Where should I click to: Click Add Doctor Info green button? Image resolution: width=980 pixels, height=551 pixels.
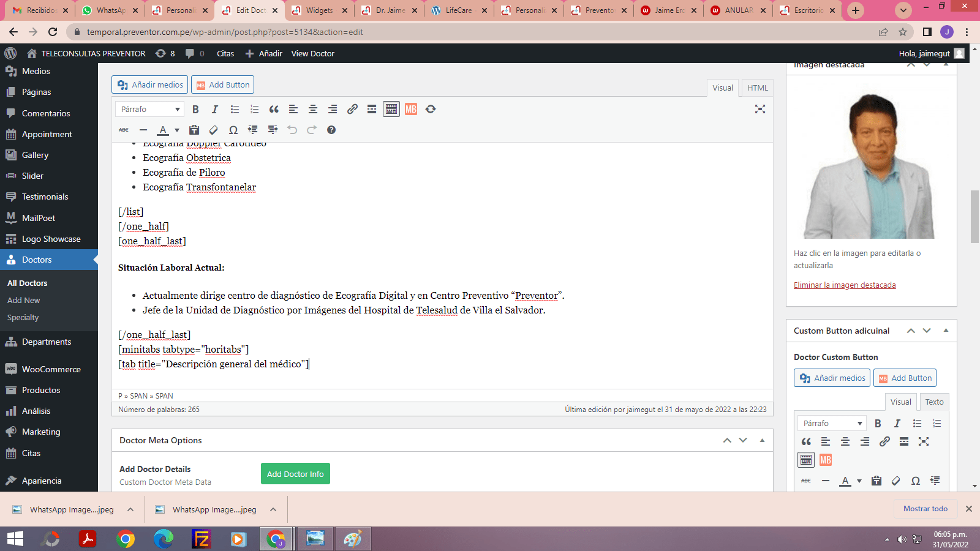295,474
